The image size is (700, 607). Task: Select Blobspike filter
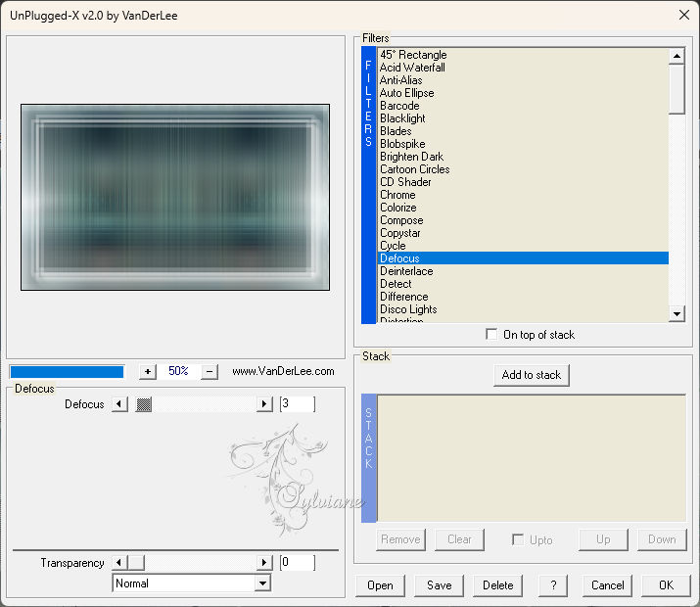click(523, 144)
